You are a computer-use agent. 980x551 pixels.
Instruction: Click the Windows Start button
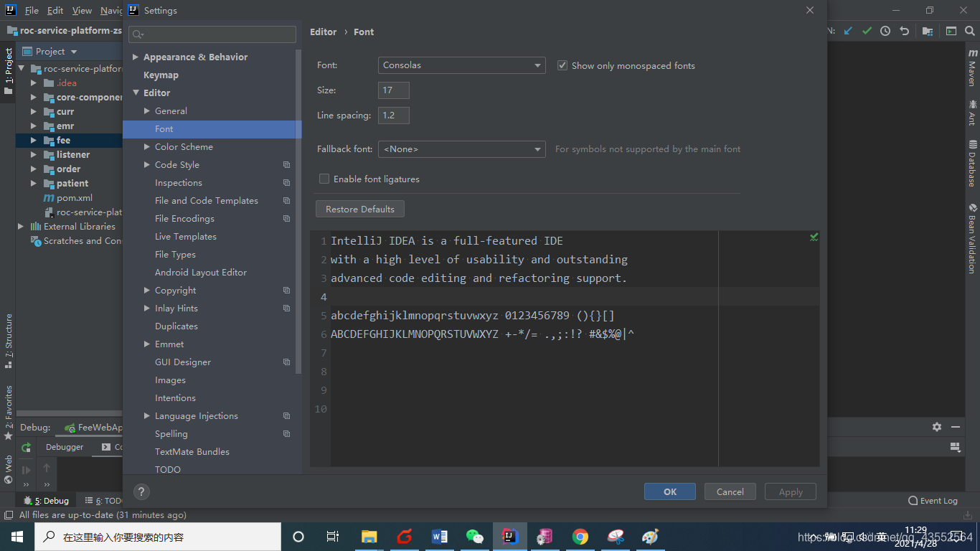17,537
